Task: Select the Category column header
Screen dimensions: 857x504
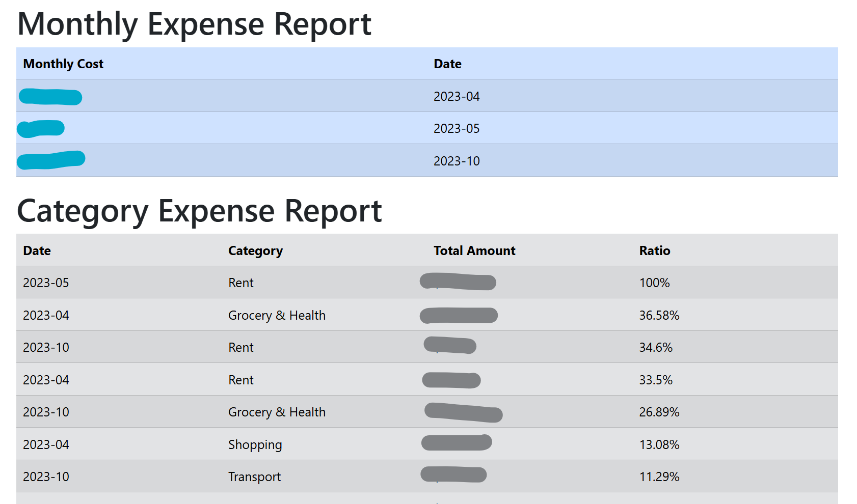Action: pyautogui.click(x=255, y=250)
